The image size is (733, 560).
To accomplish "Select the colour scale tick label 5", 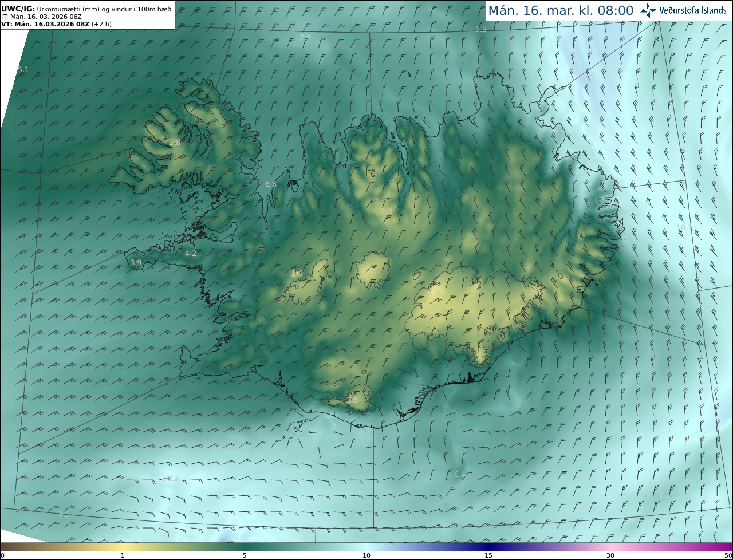I will pos(245,555).
